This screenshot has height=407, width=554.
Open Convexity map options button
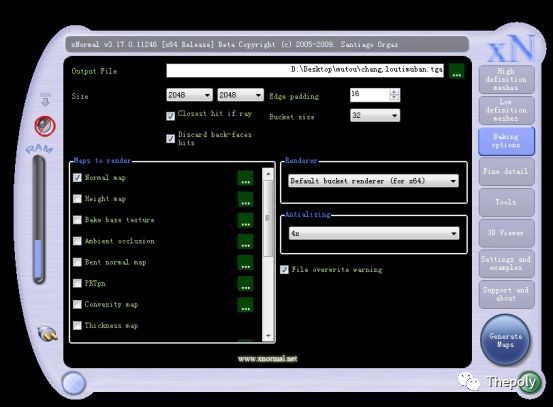pyautogui.click(x=245, y=305)
